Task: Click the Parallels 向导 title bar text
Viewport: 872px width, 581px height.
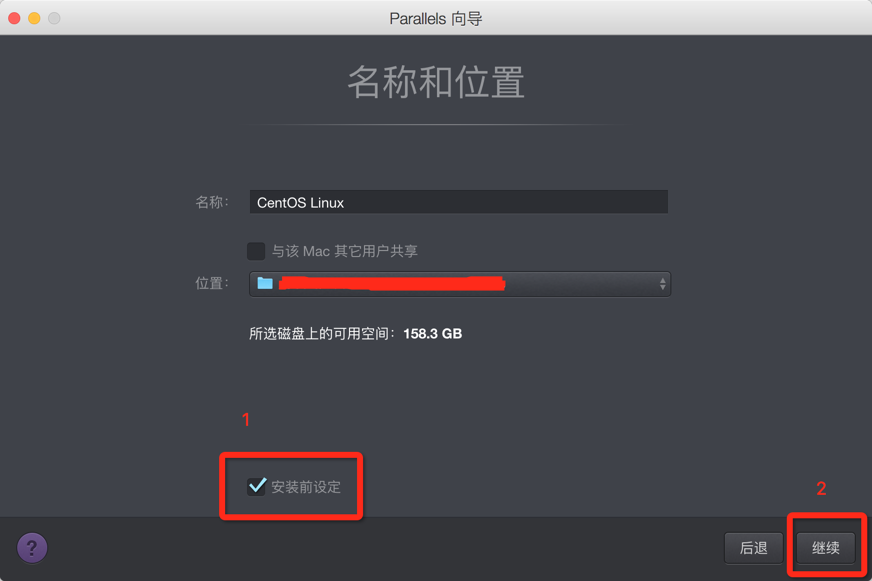Action: click(435, 18)
